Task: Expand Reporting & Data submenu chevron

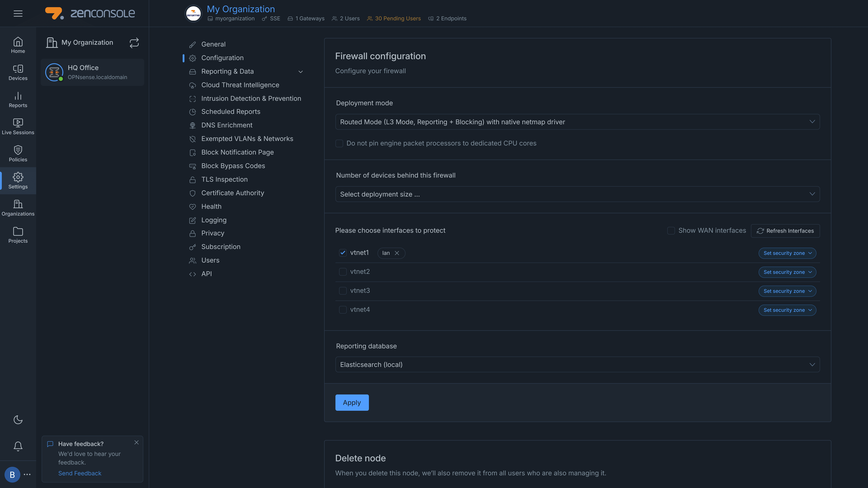Action: click(x=301, y=72)
